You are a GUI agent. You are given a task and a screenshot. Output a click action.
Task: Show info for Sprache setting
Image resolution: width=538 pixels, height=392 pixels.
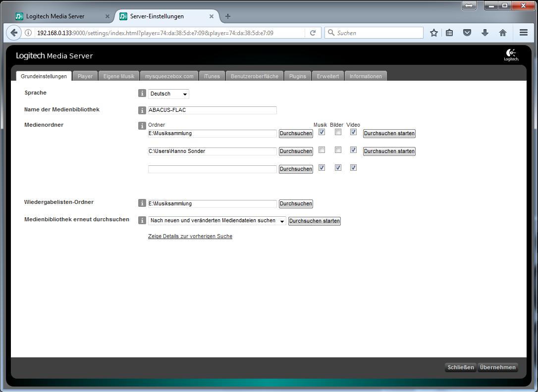tap(142, 93)
